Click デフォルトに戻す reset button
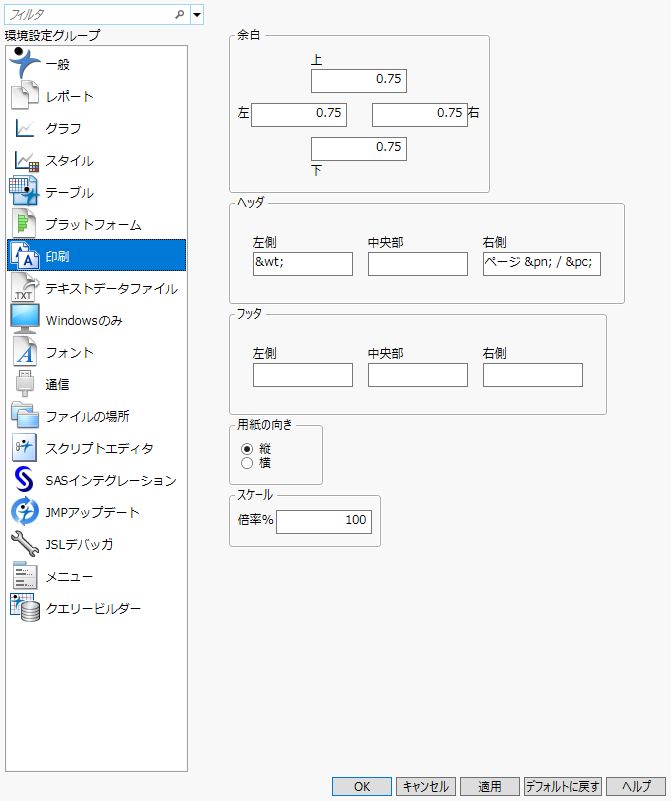671x801 pixels. 563,787
